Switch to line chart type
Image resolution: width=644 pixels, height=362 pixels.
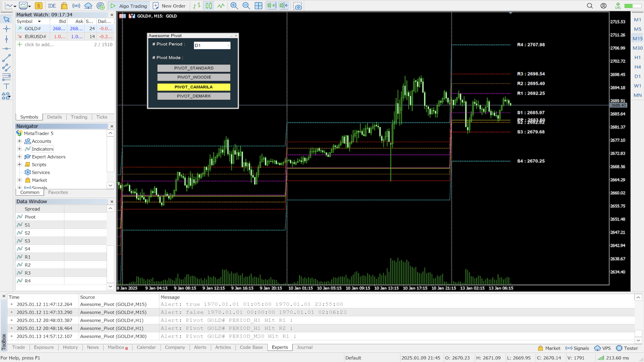point(221,6)
